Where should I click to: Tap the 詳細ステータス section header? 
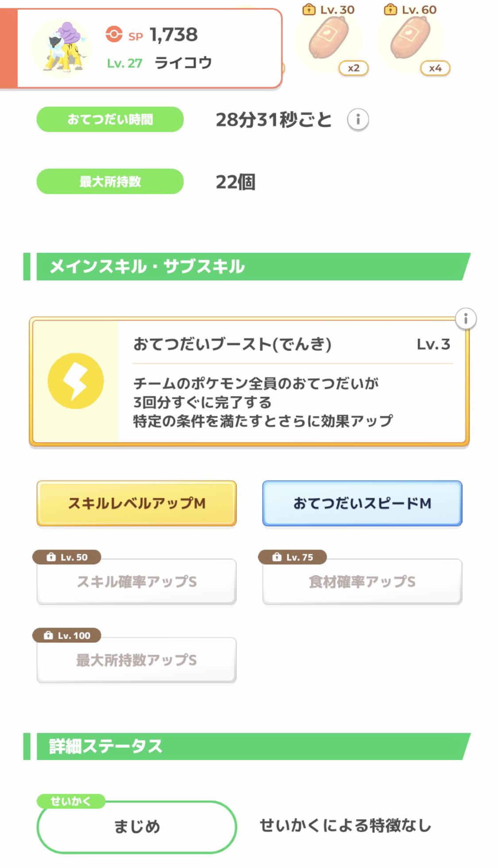click(x=248, y=747)
